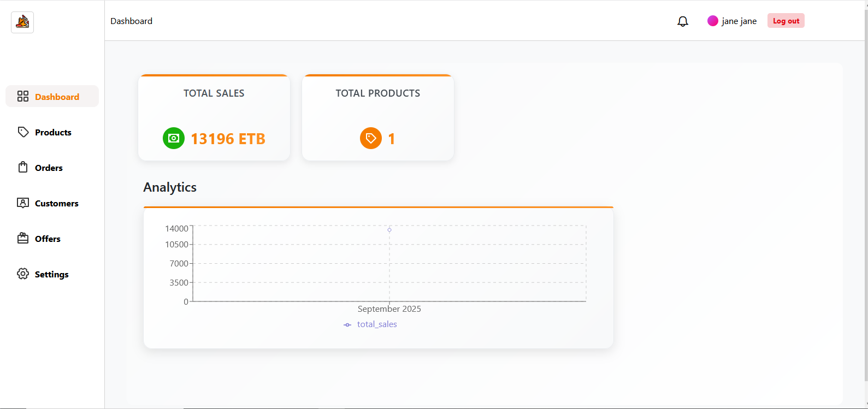Click the pink profile avatar circle
The image size is (868, 409).
pos(713,20)
